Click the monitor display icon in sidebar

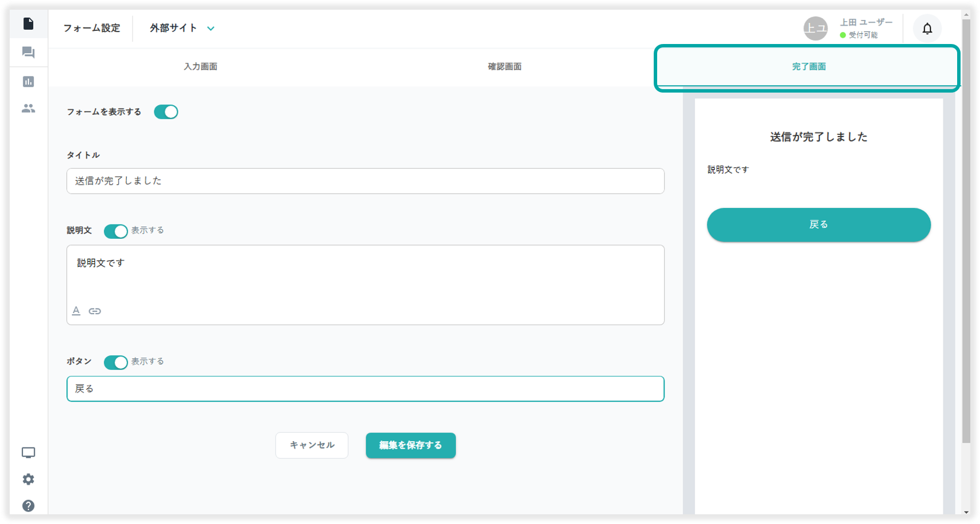[x=28, y=453]
